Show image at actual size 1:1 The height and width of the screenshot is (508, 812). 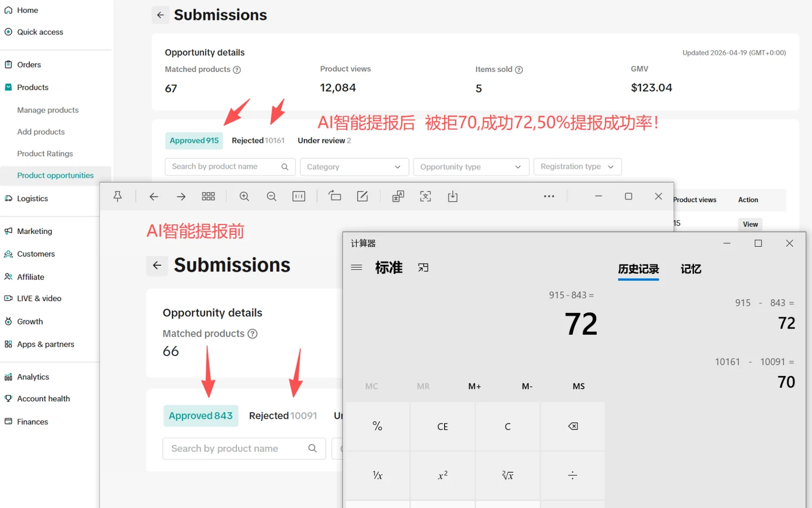(299, 196)
